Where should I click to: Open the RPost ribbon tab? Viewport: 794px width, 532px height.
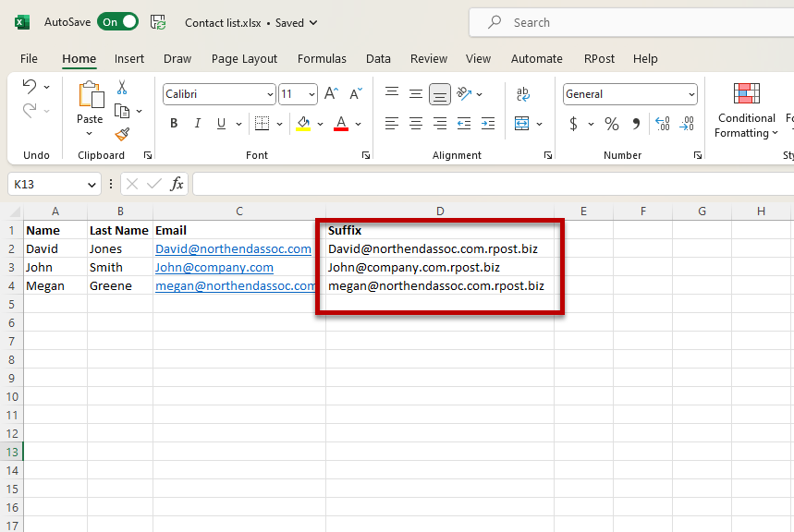598,58
